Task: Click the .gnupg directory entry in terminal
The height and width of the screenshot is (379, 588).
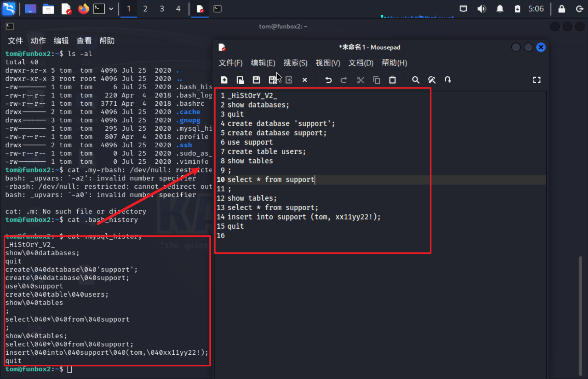Action: tap(188, 120)
